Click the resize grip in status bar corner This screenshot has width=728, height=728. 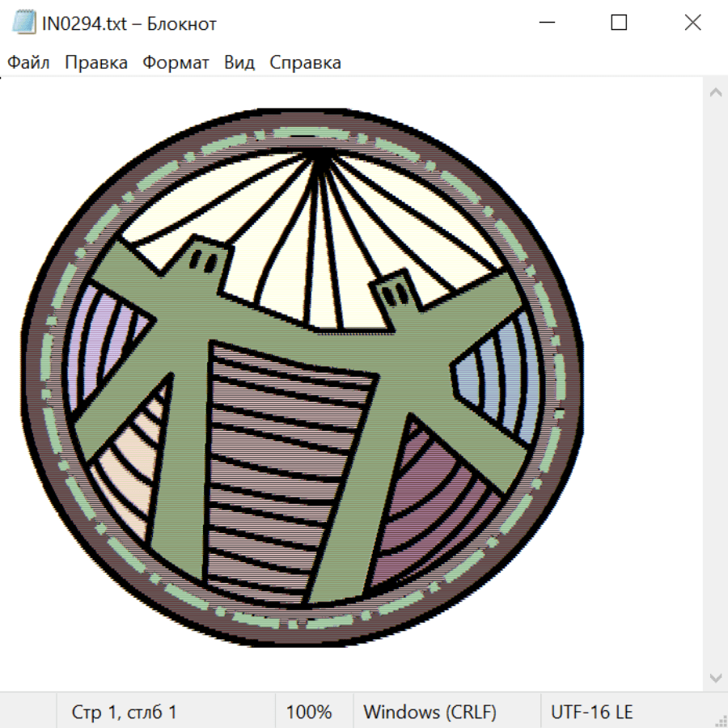721,721
